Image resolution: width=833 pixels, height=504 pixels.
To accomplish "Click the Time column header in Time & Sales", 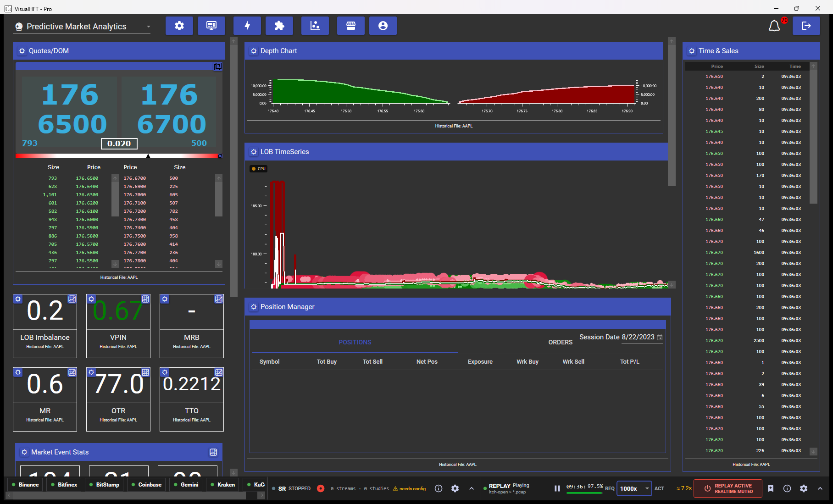I will 795,66.
